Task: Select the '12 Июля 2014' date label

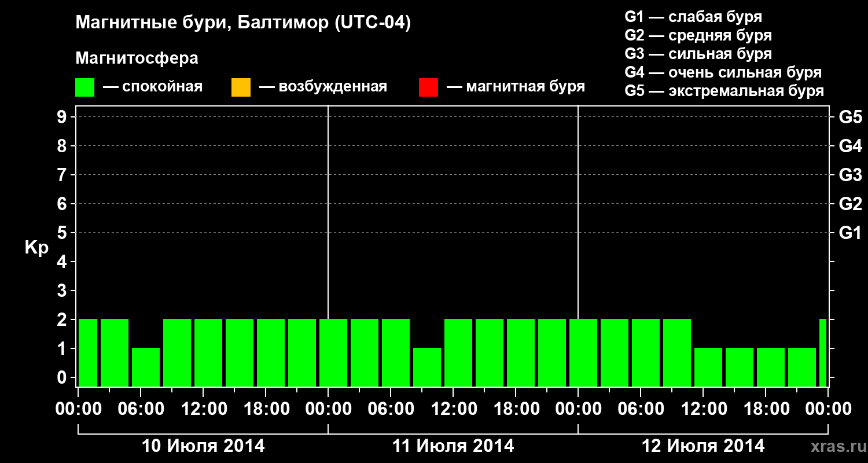Action: tap(703, 446)
